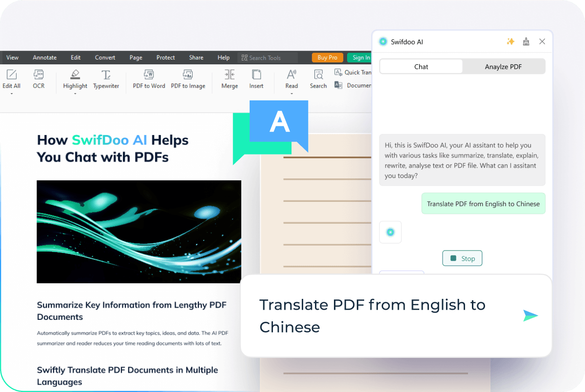Viewport: 585px width, 392px height.
Task: Click the broom clear-chat icon
Action: (x=526, y=42)
